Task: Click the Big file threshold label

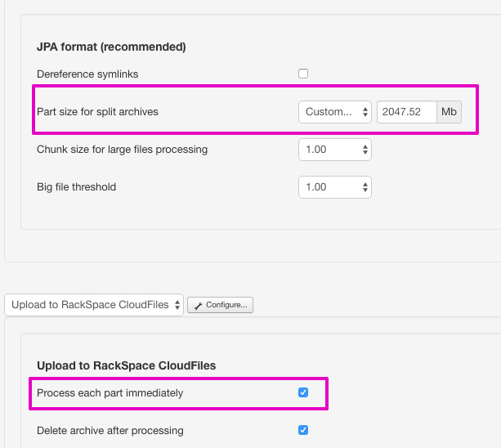Action: pos(76,187)
